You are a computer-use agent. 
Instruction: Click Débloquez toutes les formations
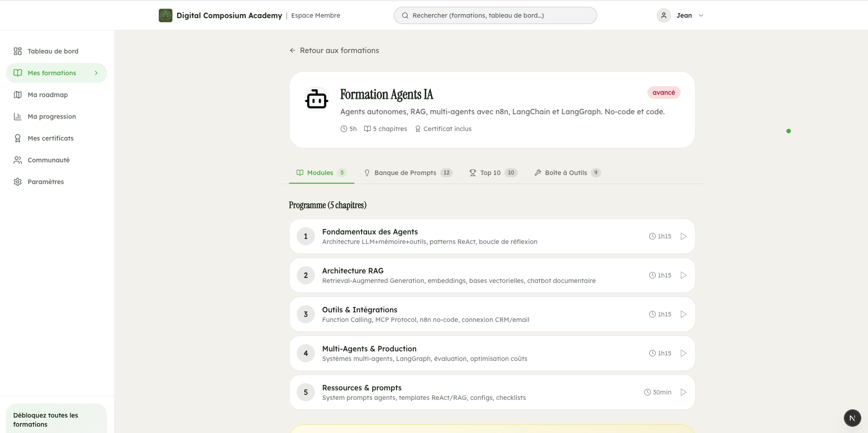pos(46,419)
